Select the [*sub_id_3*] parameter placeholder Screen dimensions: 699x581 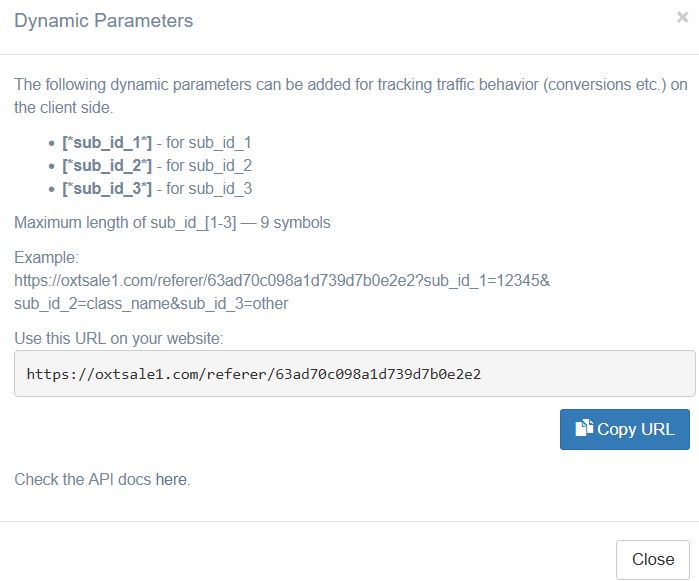click(107, 188)
